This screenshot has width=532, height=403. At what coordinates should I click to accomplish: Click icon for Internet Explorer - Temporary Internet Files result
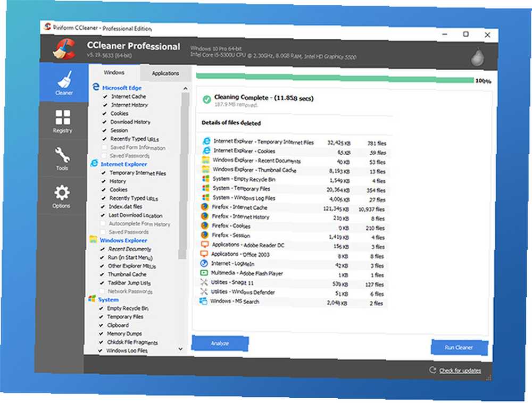(x=206, y=141)
